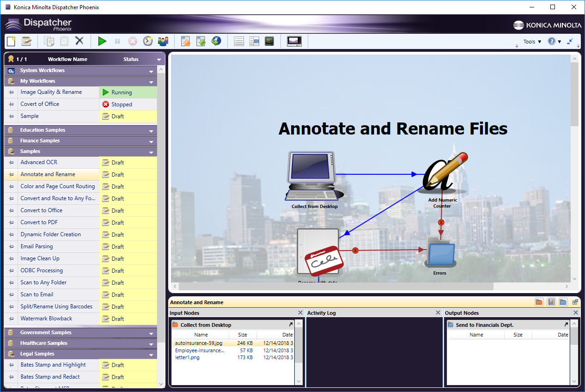585x392 pixels.
Task: Select the Image Quality & Rename workflow
Action: coord(51,92)
